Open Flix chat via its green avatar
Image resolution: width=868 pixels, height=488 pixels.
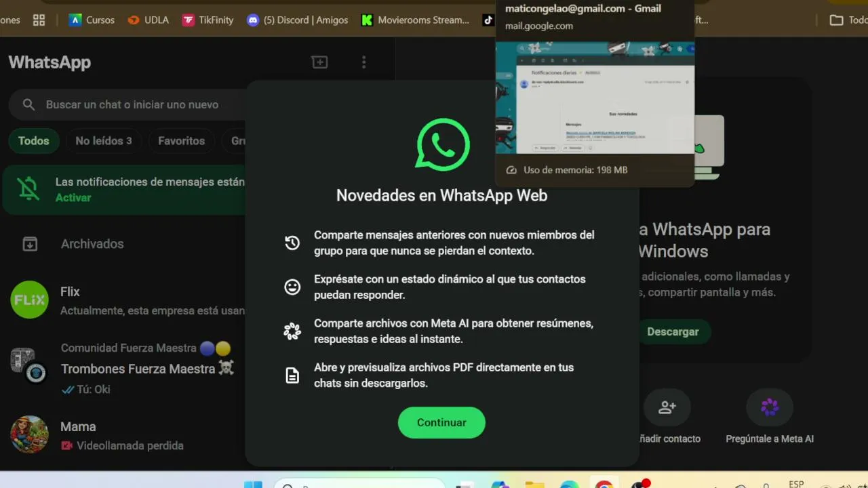point(29,300)
